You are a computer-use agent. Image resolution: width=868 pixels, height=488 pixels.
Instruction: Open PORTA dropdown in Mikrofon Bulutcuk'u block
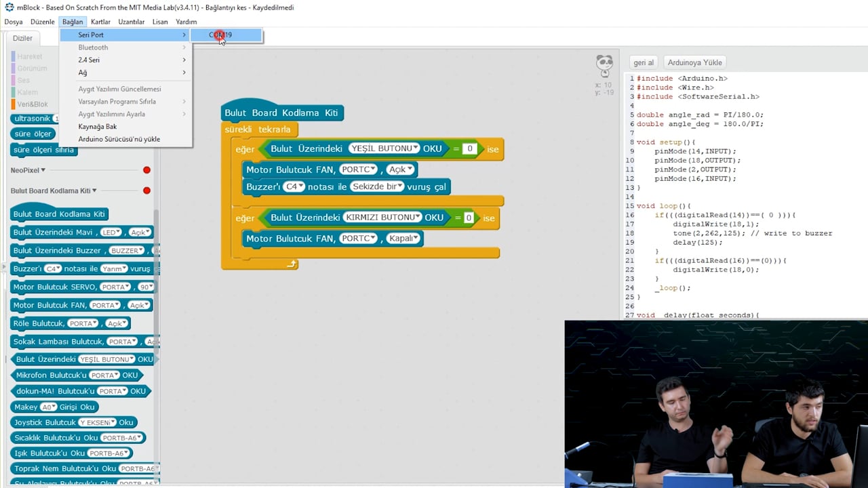105,375
